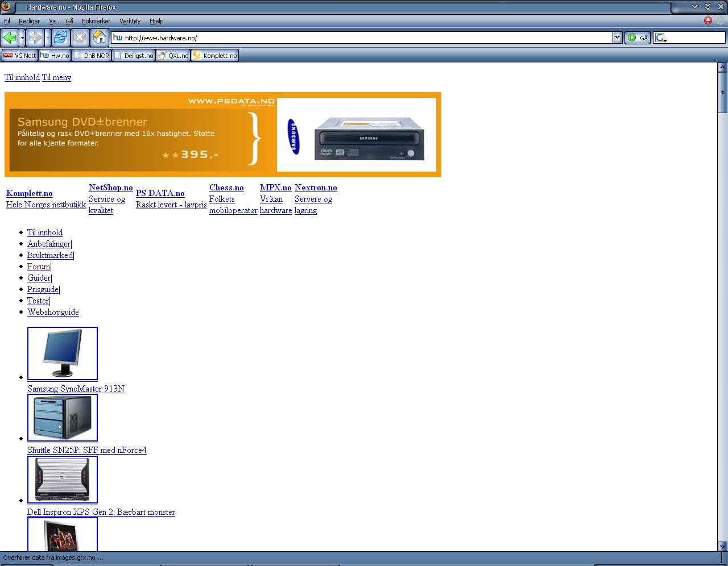Image resolution: width=728 pixels, height=566 pixels.
Task: Open the MPX.no sponsor link
Action: pos(276,188)
